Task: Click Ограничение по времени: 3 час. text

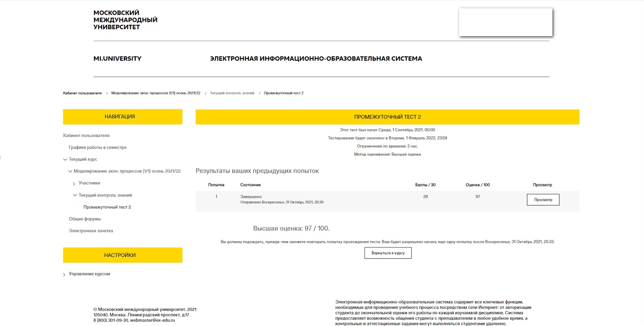Action: click(x=387, y=146)
